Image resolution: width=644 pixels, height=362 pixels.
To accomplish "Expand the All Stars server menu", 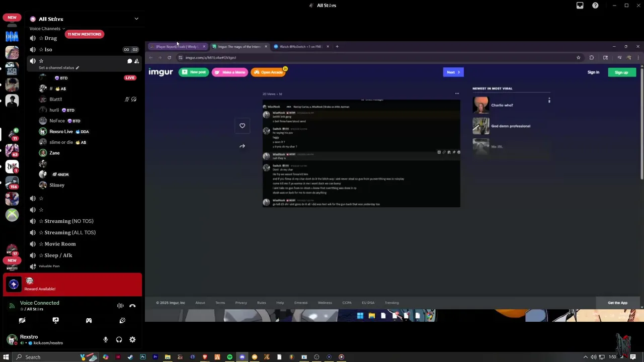I will [136, 19].
